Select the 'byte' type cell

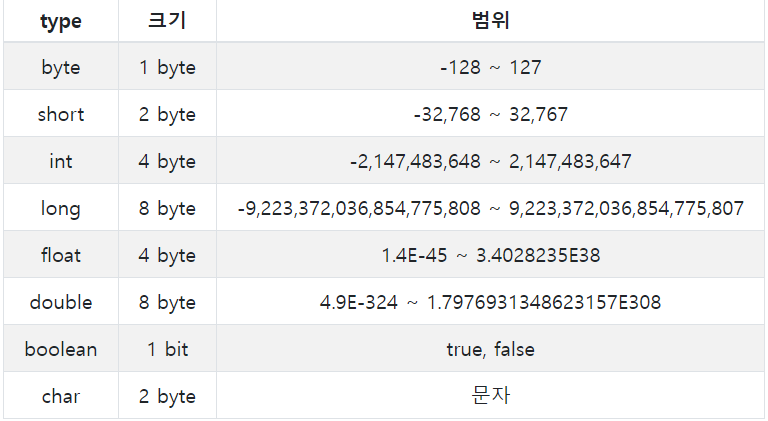(x=61, y=67)
